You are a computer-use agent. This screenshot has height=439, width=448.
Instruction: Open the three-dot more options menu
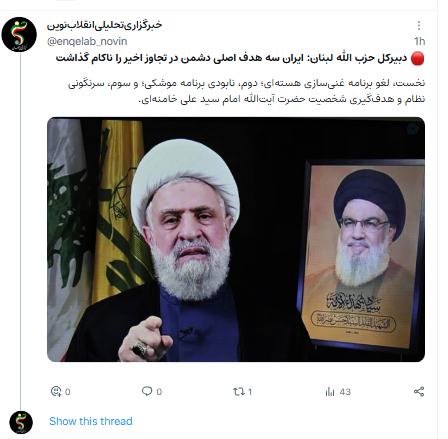coord(419,26)
